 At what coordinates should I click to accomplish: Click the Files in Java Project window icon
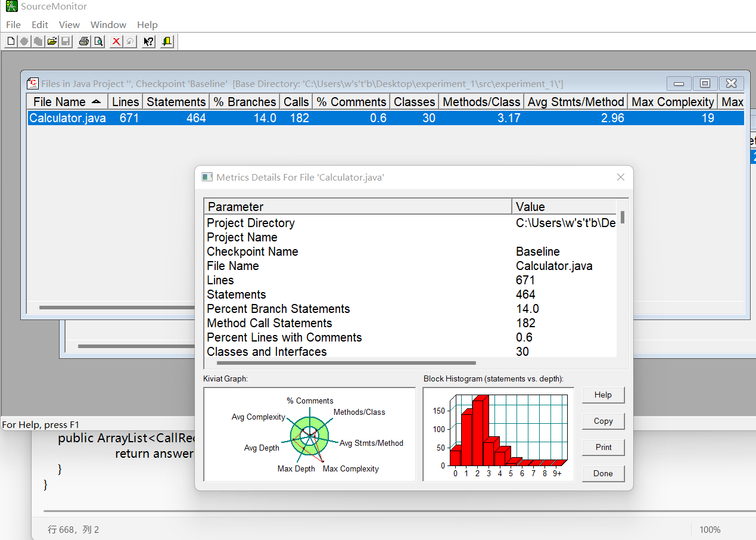[x=33, y=83]
